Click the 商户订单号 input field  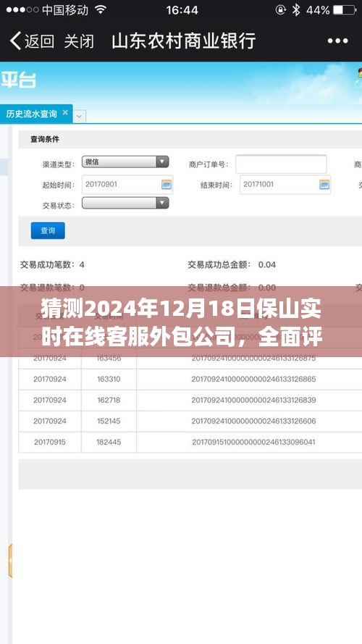point(281,164)
